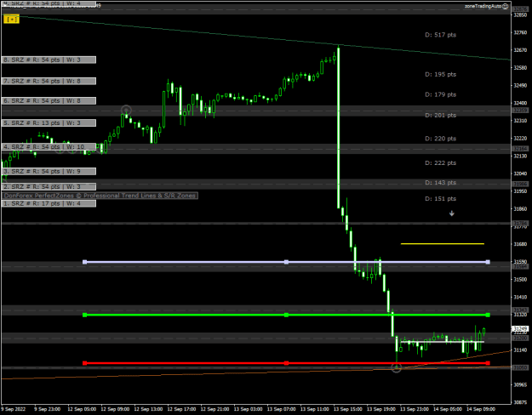Click the 'D: 220 pts' distance label
The width and height of the screenshot is (532, 415).
[440, 139]
